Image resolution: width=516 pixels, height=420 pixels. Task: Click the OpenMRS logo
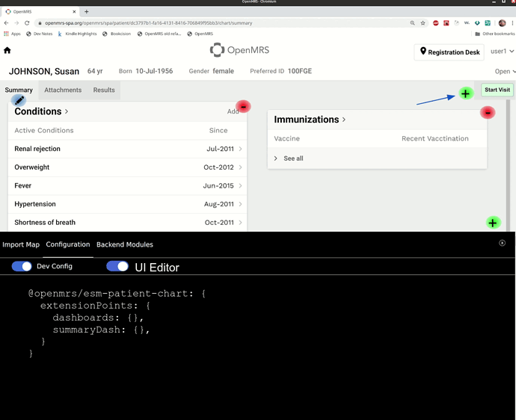point(239,50)
